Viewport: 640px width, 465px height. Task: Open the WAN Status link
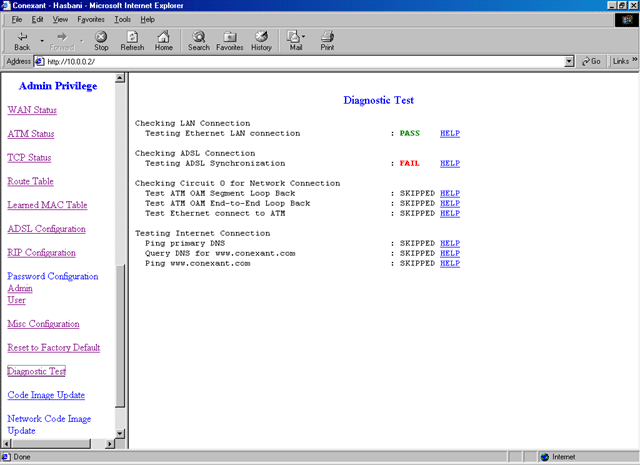pyautogui.click(x=32, y=110)
